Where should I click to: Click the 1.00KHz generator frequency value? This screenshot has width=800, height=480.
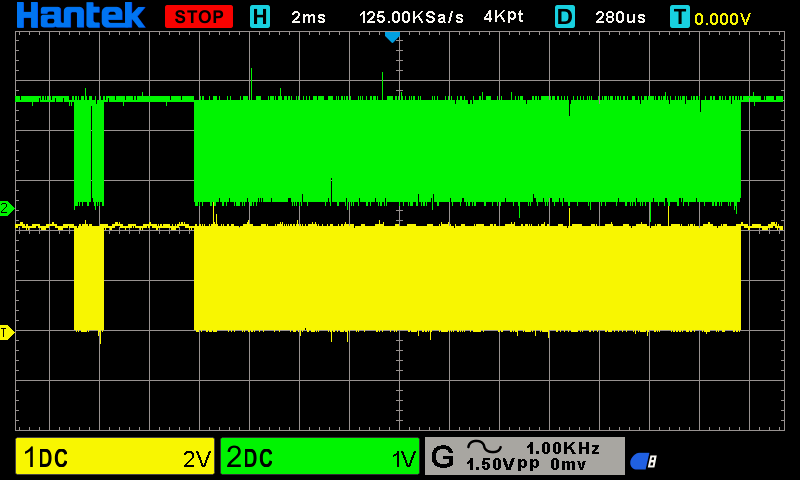(x=563, y=448)
